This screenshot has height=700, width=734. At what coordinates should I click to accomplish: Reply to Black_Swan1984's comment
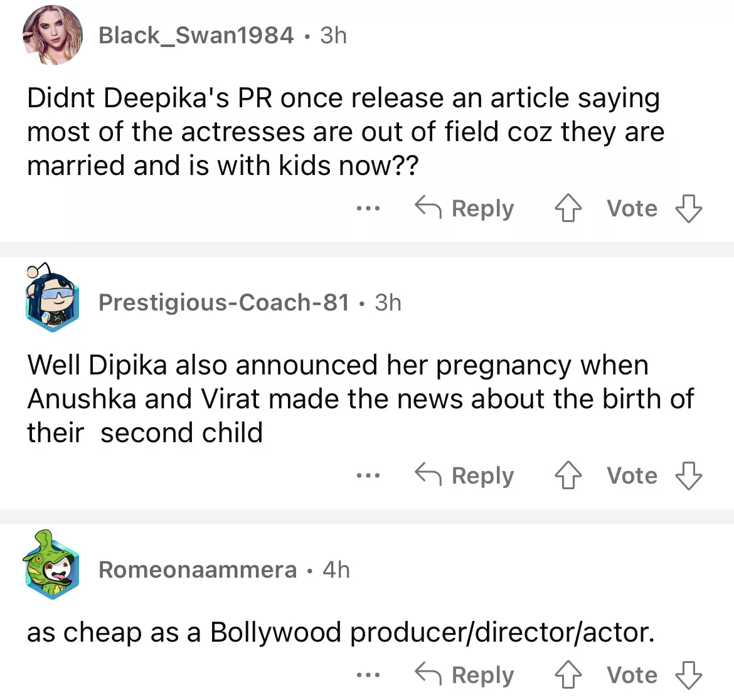coord(465,208)
